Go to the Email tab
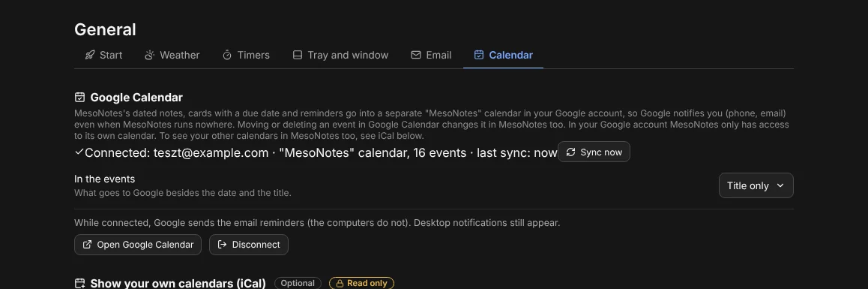Viewport: 868px width, 289px height. [431, 55]
